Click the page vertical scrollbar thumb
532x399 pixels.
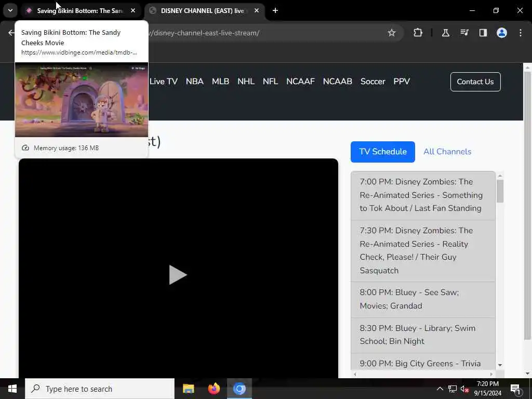point(527,205)
